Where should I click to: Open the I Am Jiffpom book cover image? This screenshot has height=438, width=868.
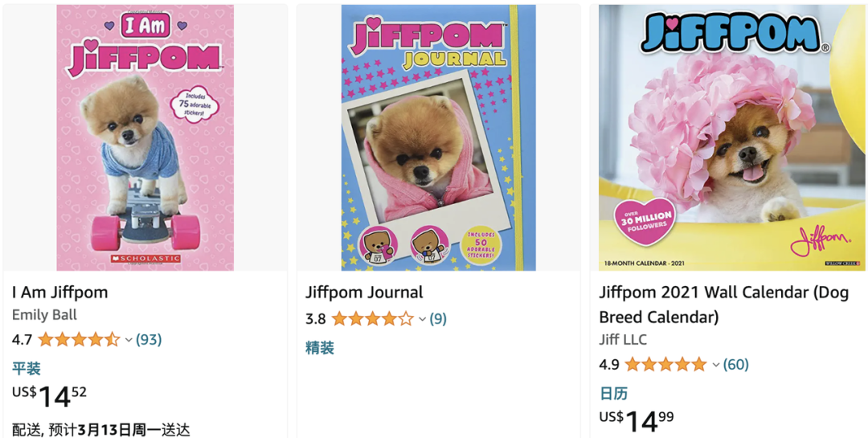click(x=145, y=137)
